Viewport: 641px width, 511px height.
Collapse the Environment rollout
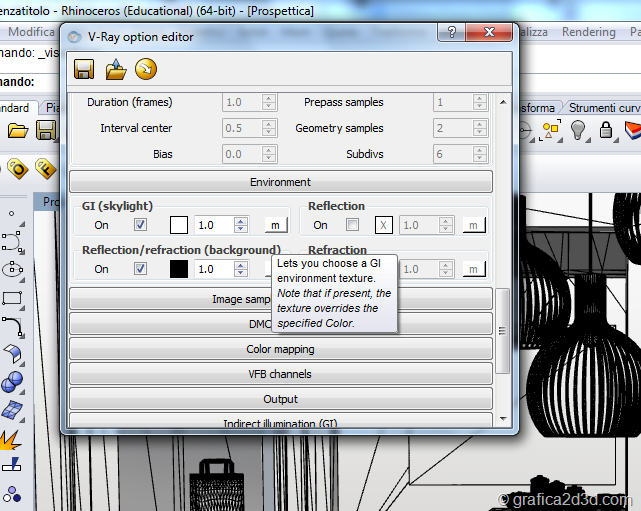pyautogui.click(x=281, y=182)
